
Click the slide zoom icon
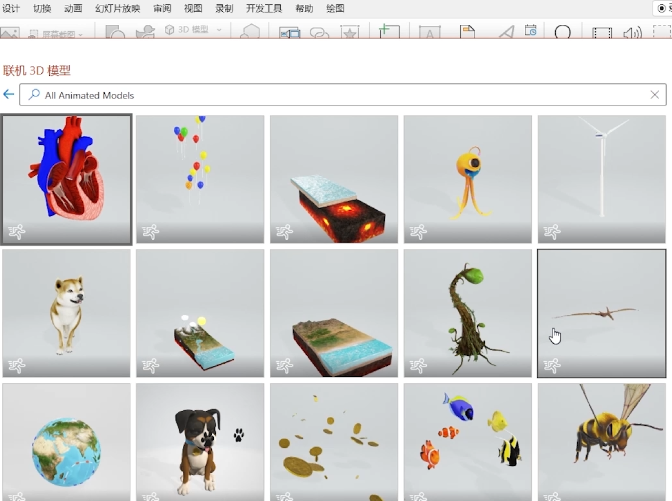pyautogui.click(x=289, y=33)
